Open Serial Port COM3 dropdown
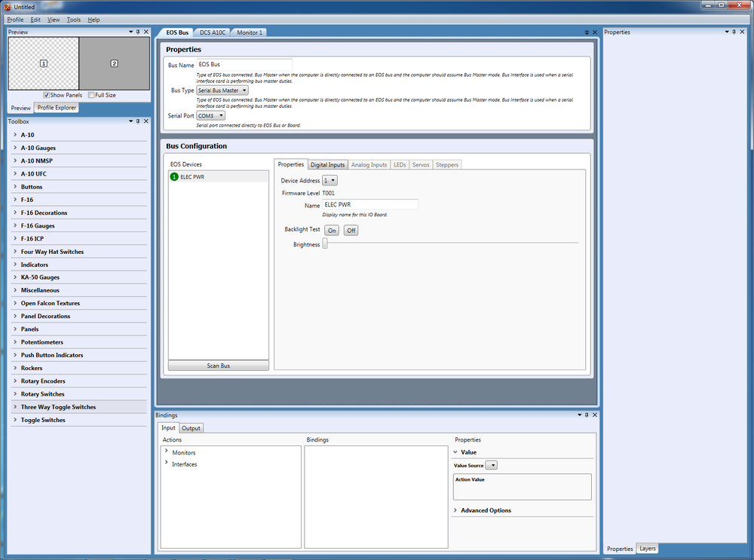Screen dimensions: 754x560 click(x=210, y=116)
